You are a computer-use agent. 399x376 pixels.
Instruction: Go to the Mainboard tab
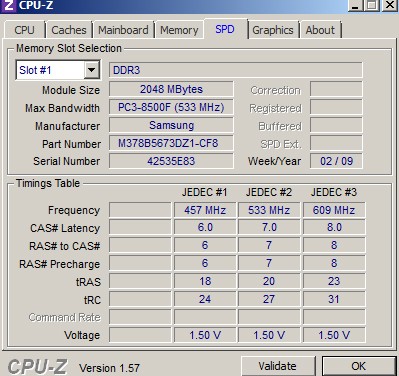(123, 30)
